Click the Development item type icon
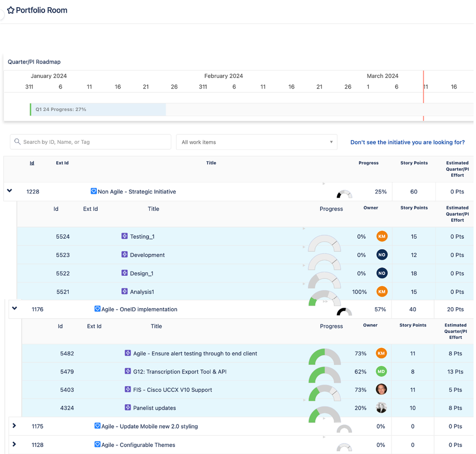 click(124, 255)
